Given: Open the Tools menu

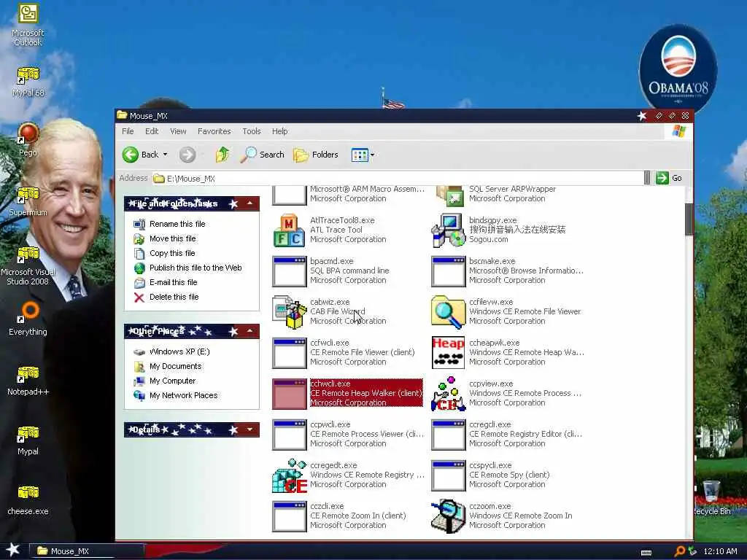Looking at the screenshot, I should tap(252, 131).
